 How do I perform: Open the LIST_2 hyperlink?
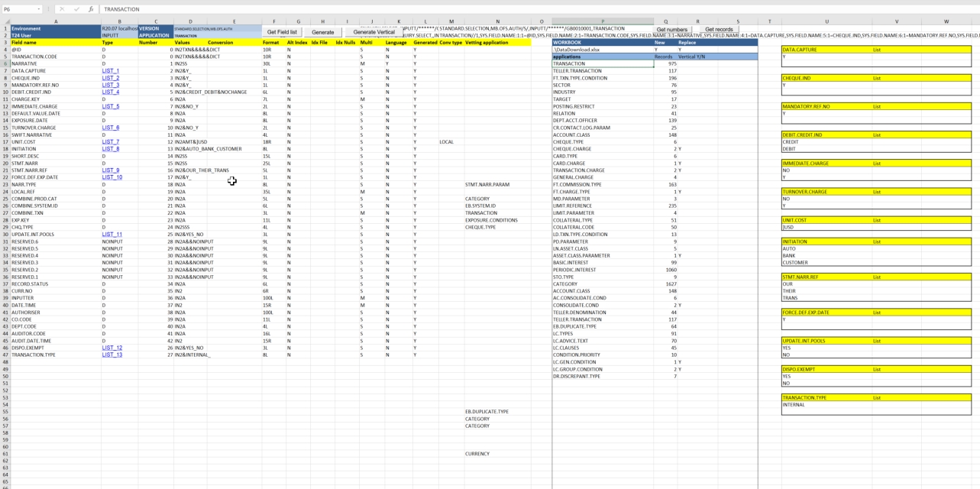tap(111, 78)
